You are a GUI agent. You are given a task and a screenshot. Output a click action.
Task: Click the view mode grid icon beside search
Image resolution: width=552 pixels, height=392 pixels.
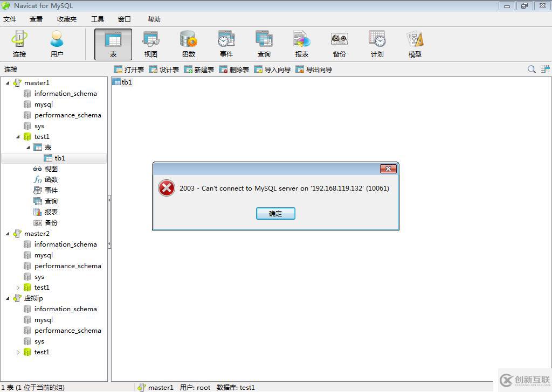click(x=546, y=69)
